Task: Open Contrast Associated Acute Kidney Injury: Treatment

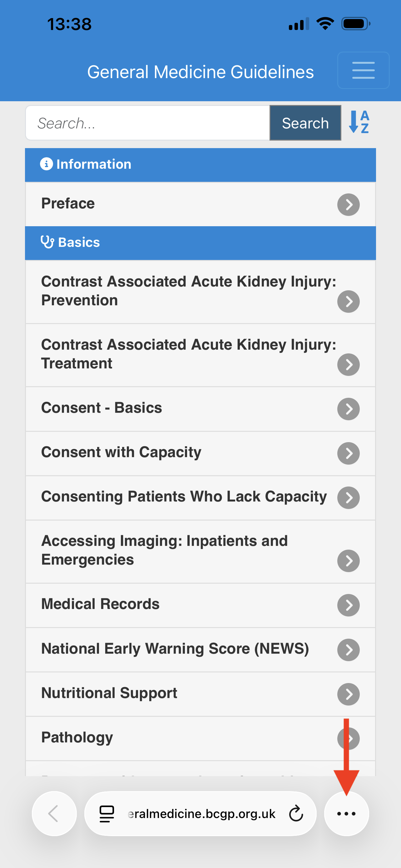Action: point(200,355)
